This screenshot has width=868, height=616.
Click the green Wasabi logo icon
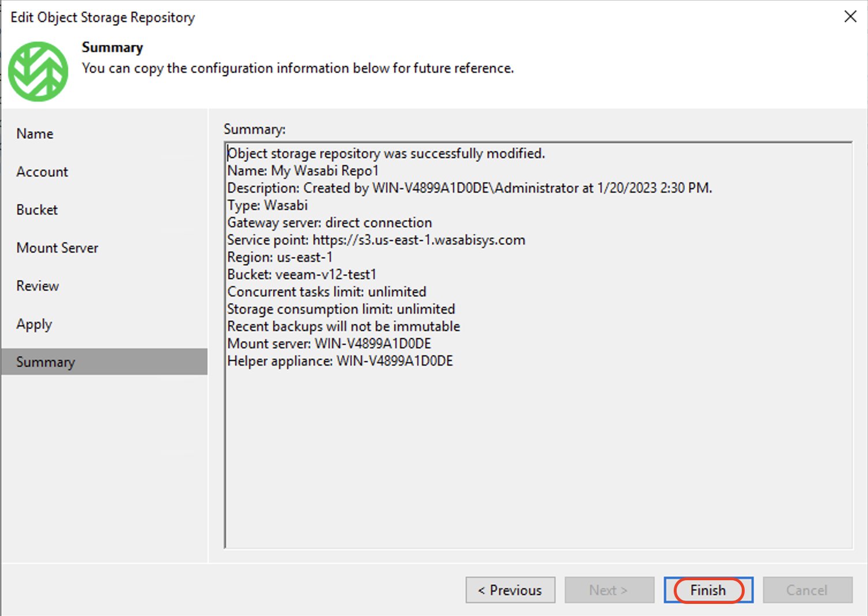[38, 72]
